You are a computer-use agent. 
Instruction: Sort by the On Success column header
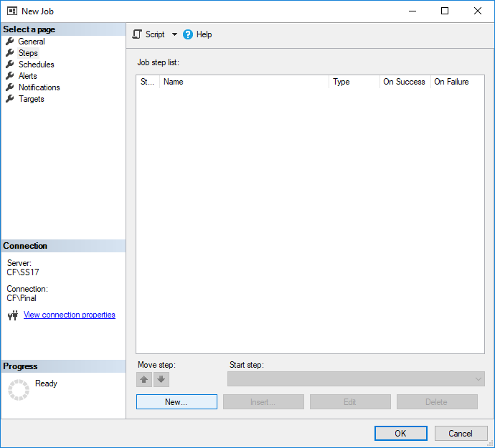click(405, 82)
